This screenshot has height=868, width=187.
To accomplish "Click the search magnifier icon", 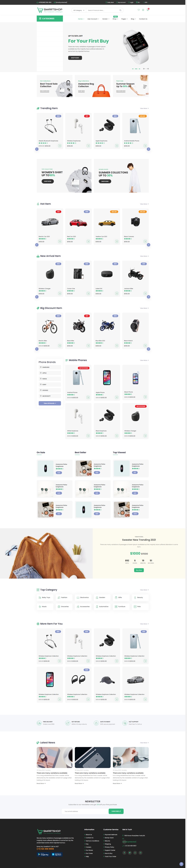I will pos(120,11).
